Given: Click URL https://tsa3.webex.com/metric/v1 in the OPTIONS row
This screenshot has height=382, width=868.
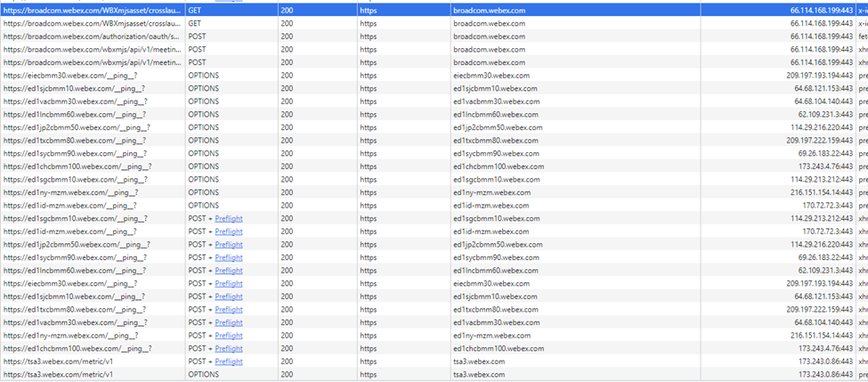Looking at the screenshot, I should point(57,375).
